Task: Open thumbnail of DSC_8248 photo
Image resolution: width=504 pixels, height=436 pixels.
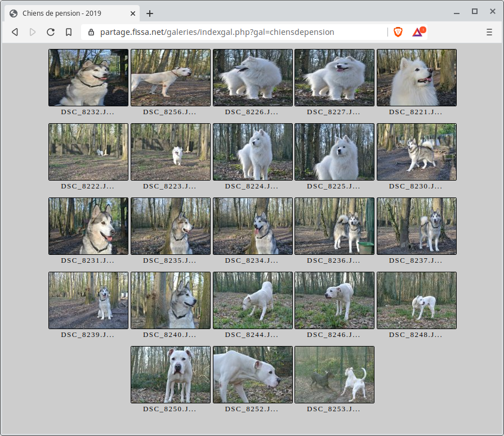Action: (417, 300)
